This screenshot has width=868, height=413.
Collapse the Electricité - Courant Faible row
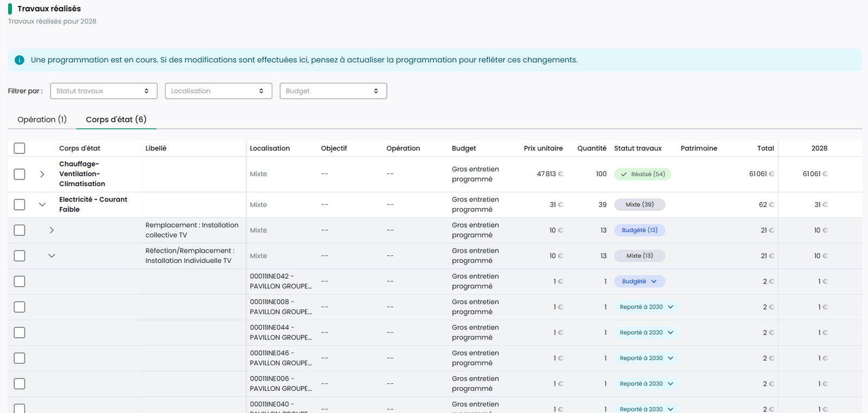tap(42, 204)
